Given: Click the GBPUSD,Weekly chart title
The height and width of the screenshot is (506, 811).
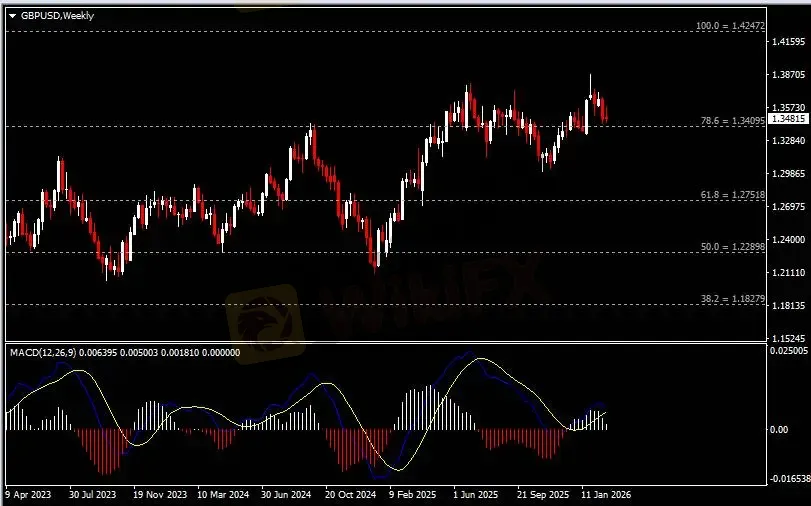Looking at the screenshot, I should [56, 16].
